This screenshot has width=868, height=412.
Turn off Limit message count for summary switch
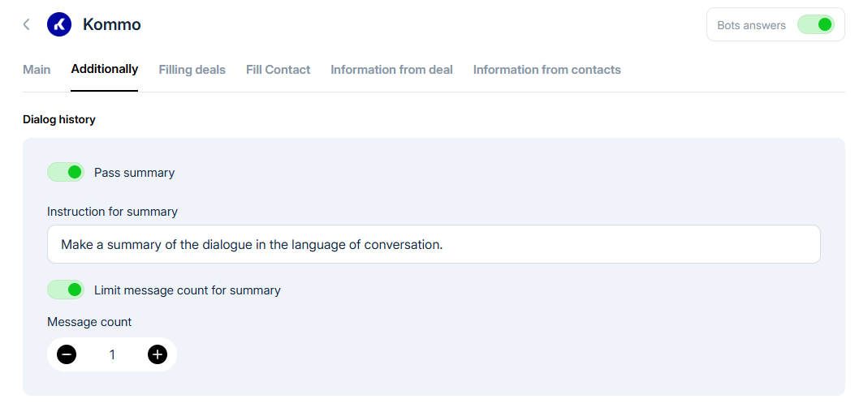click(66, 290)
